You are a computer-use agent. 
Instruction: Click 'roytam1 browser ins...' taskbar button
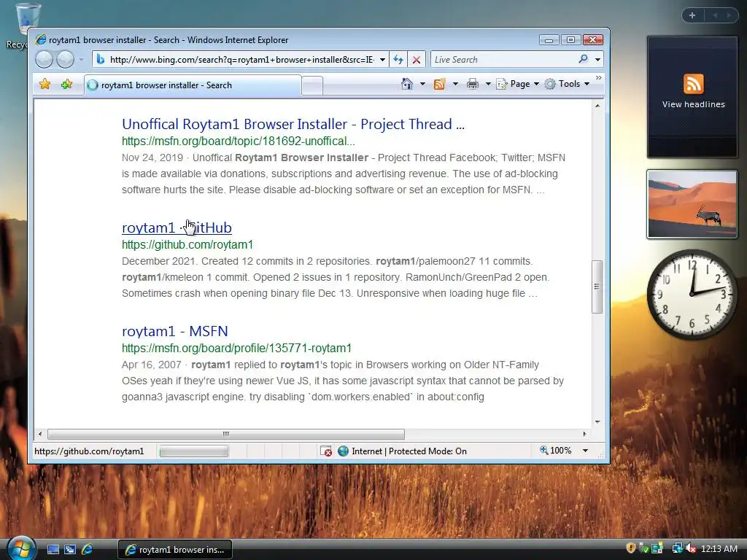(x=175, y=550)
